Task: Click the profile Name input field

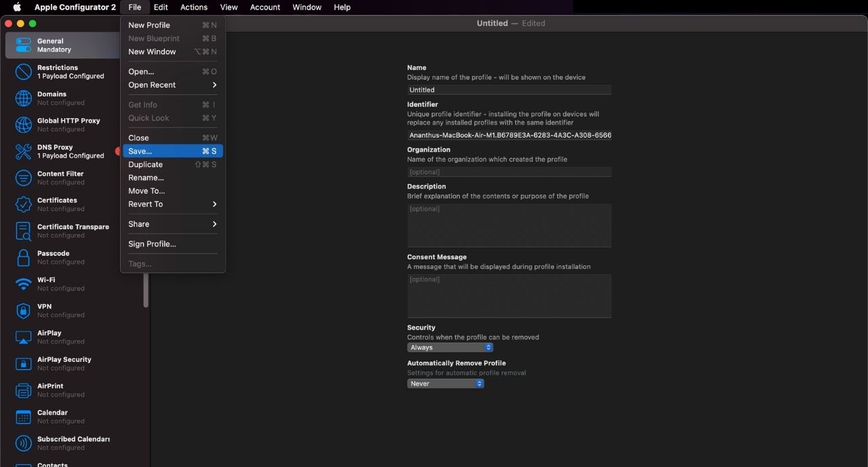Action: pyautogui.click(x=509, y=90)
